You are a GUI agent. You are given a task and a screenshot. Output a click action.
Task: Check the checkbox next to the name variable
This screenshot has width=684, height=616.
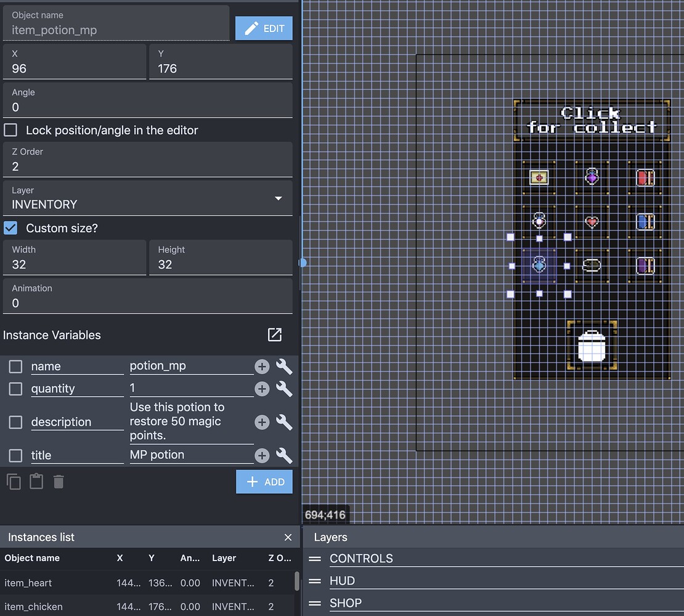[15, 366]
